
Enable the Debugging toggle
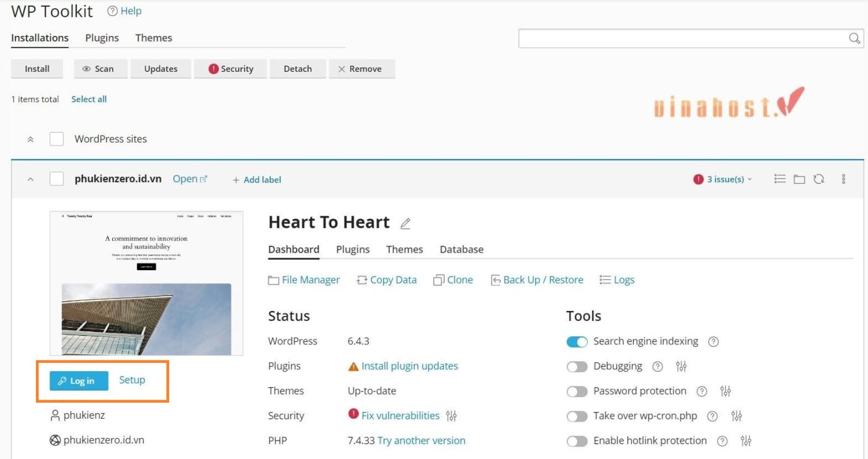click(577, 366)
